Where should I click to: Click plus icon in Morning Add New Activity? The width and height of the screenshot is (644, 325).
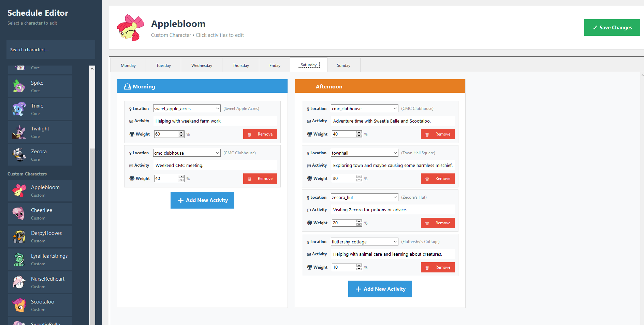181,200
